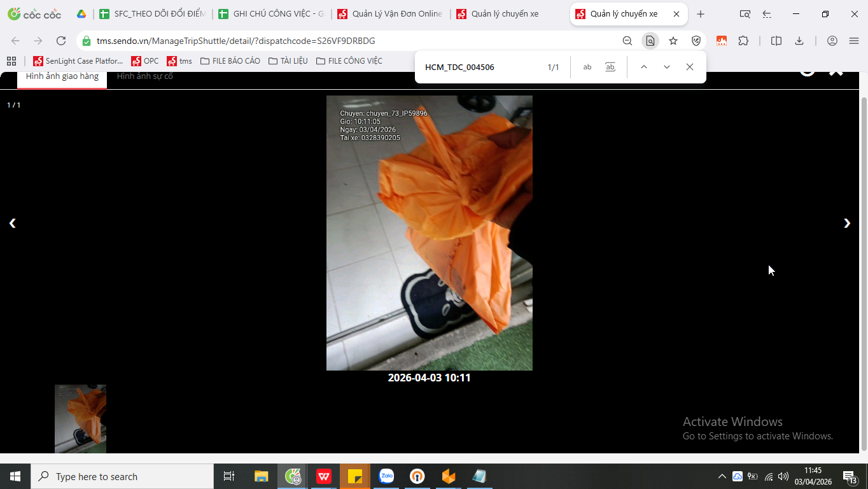The width and height of the screenshot is (868, 489).
Task: Open the SenLight Case Platform bookmark
Action: pos(78,61)
